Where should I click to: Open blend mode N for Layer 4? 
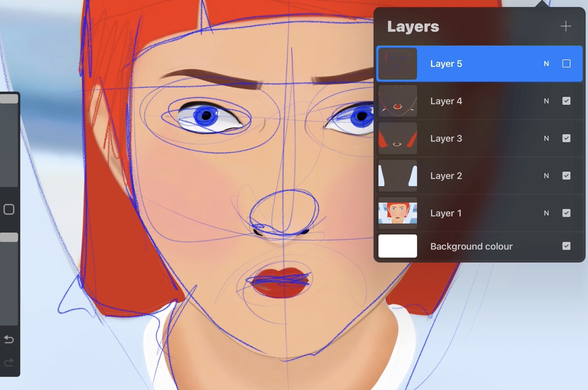click(x=546, y=101)
